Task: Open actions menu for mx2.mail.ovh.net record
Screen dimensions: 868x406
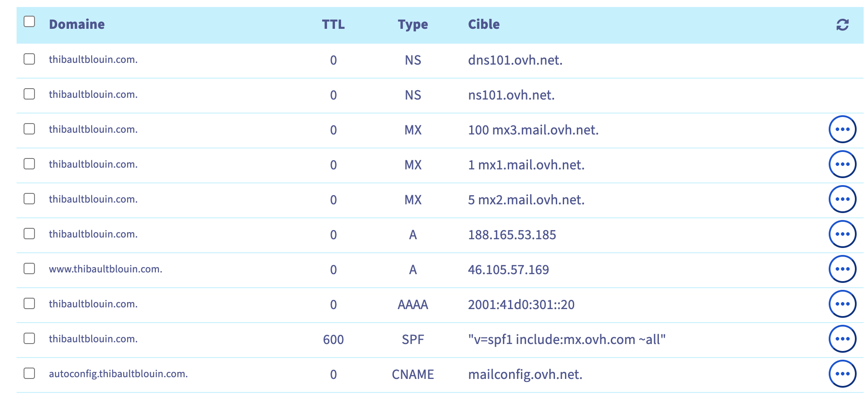Action: pyautogui.click(x=842, y=199)
